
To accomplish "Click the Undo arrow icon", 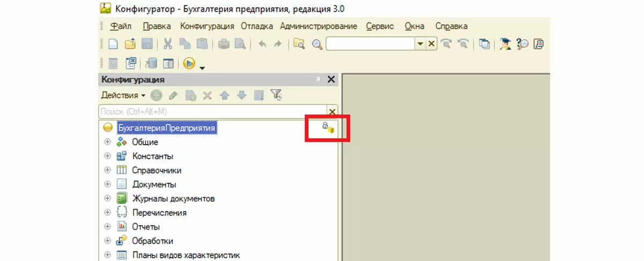I will (x=262, y=44).
